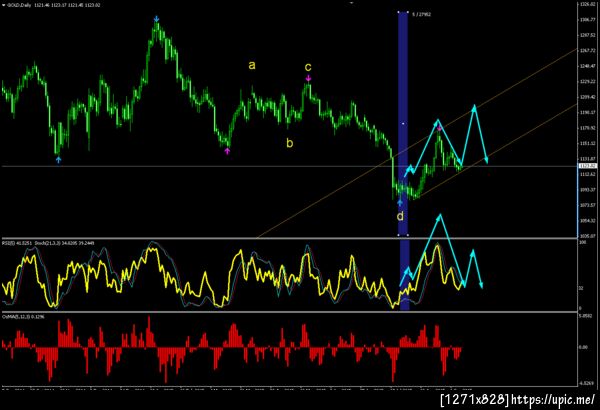This screenshot has height=410, width=600.
Task: Click the RSI(5) indicator label
Action: tap(17, 243)
